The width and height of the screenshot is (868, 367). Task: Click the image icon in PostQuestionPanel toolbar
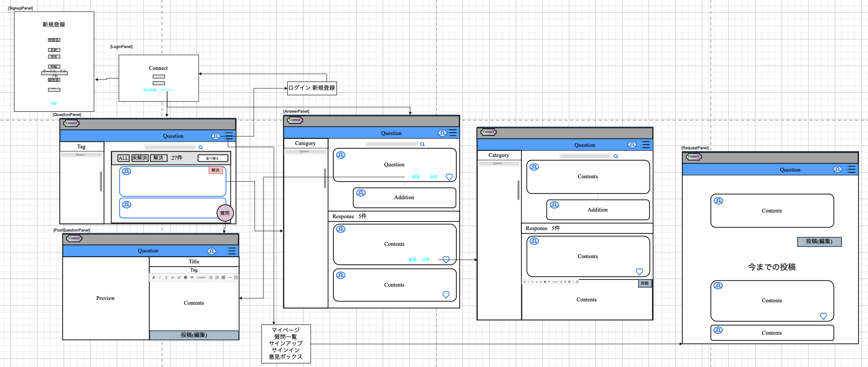pyautogui.click(x=186, y=278)
